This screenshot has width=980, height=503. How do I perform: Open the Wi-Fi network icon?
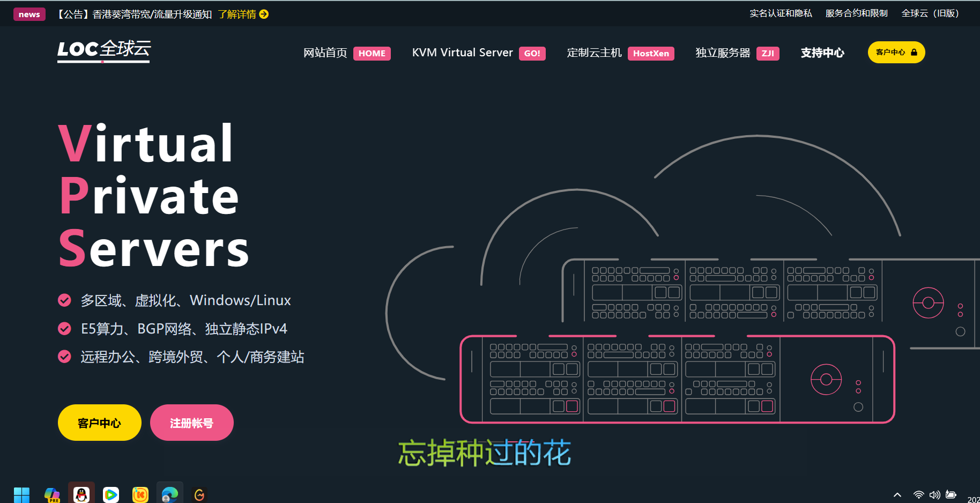point(918,494)
